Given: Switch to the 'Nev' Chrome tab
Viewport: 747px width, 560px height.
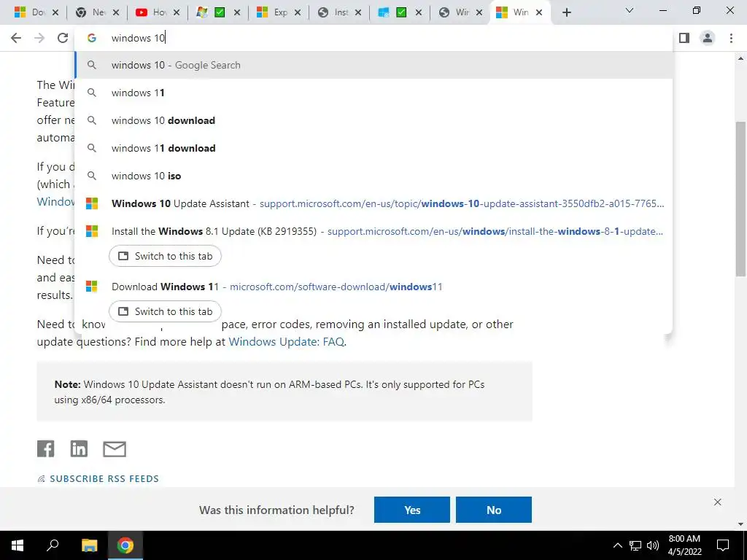Looking at the screenshot, I should point(91,13).
